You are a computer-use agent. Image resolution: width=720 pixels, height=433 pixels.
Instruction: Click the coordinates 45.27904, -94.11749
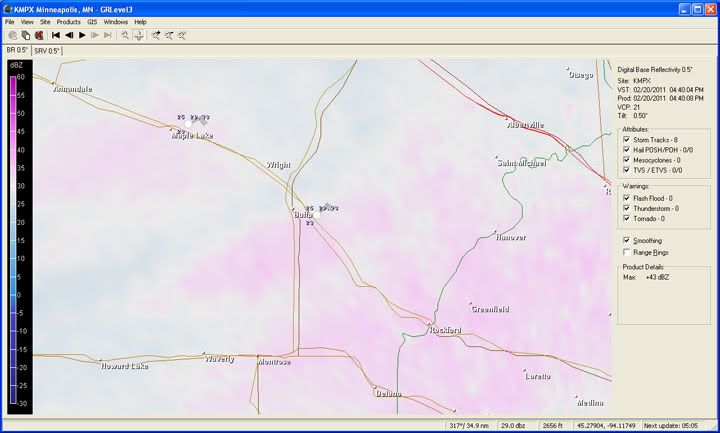click(x=606, y=426)
